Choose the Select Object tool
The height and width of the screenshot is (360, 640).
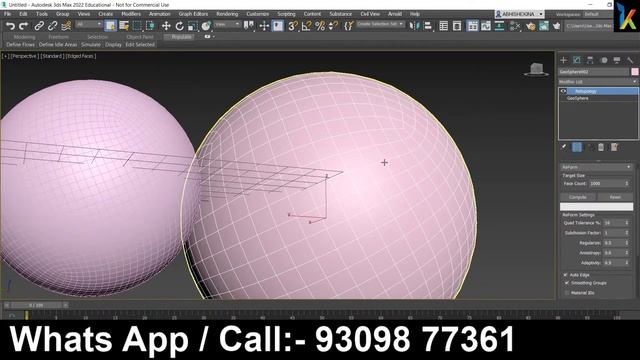pos(111,26)
